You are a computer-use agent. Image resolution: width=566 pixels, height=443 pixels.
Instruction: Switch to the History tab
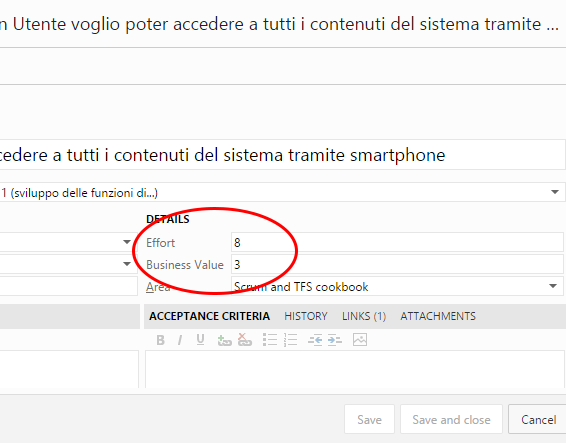(306, 316)
